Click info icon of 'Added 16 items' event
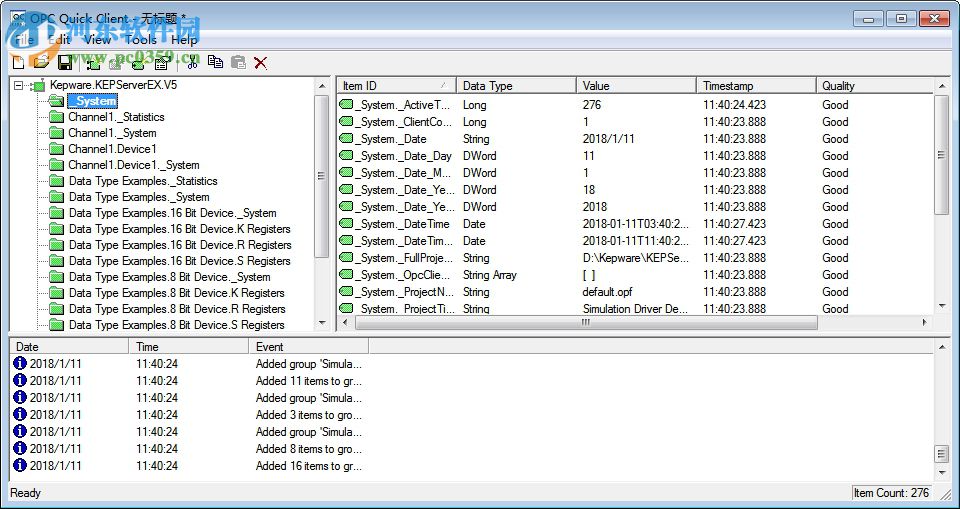 coord(20,466)
